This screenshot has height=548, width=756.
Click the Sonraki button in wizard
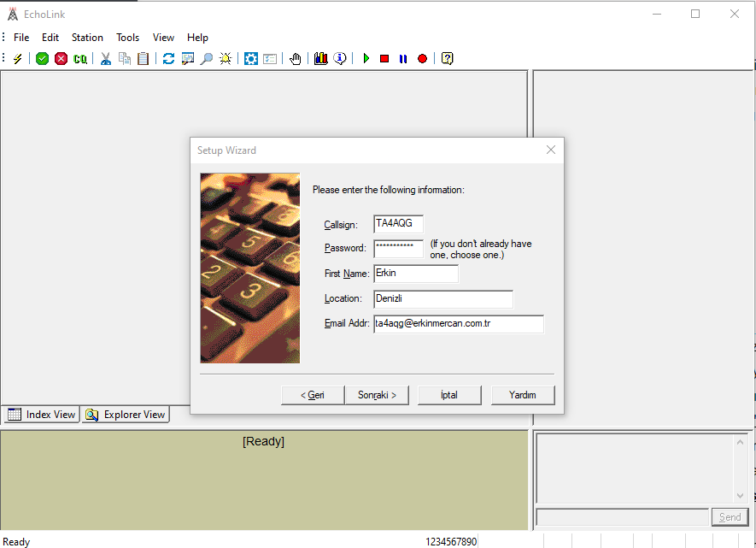tap(377, 395)
